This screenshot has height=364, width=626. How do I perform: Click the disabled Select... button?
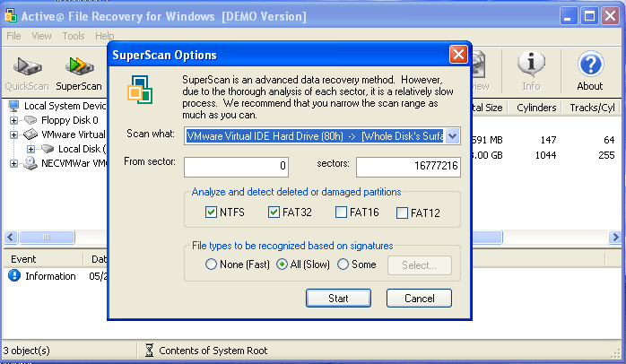click(x=419, y=265)
